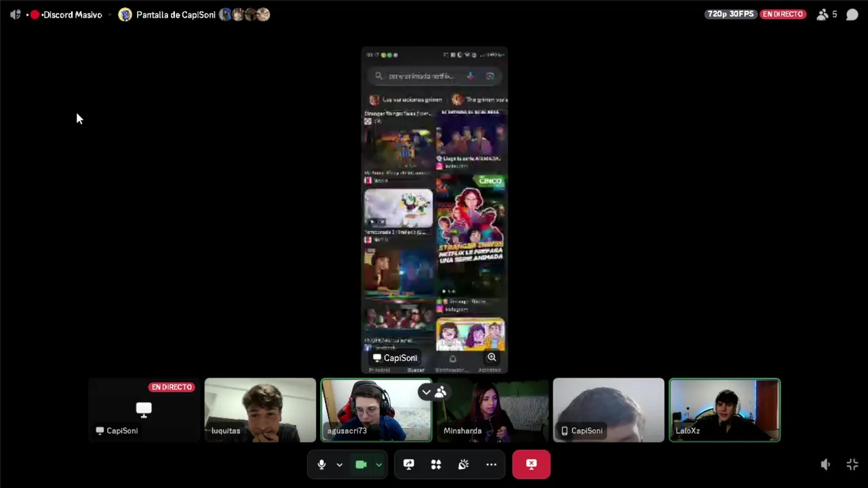Select the CapiSoni EN DIRECTO stream tile

point(144,410)
